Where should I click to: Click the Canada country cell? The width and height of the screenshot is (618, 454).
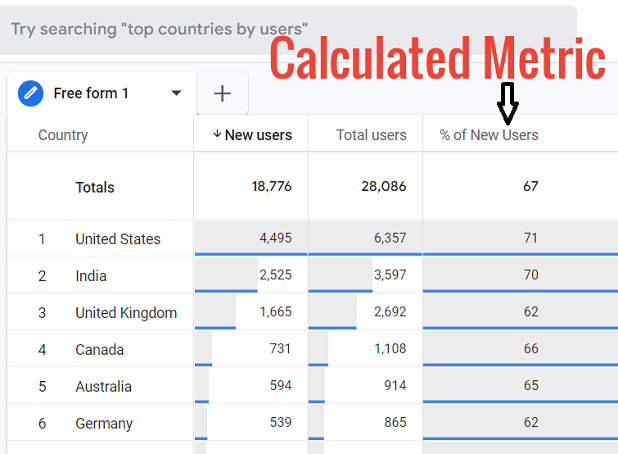pyautogui.click(x=99, y=350)
